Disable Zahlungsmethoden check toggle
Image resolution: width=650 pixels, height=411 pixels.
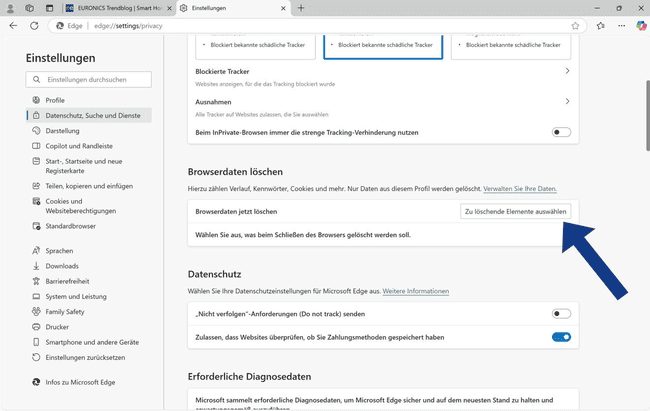[x=561, y=337]
